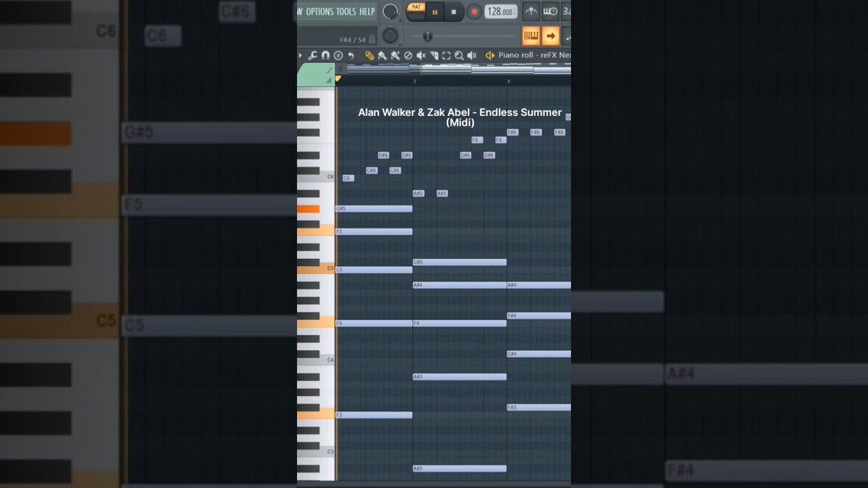Click the orange highlighted G#5 black key
This screenshot has width=868, height=488.
308,209
